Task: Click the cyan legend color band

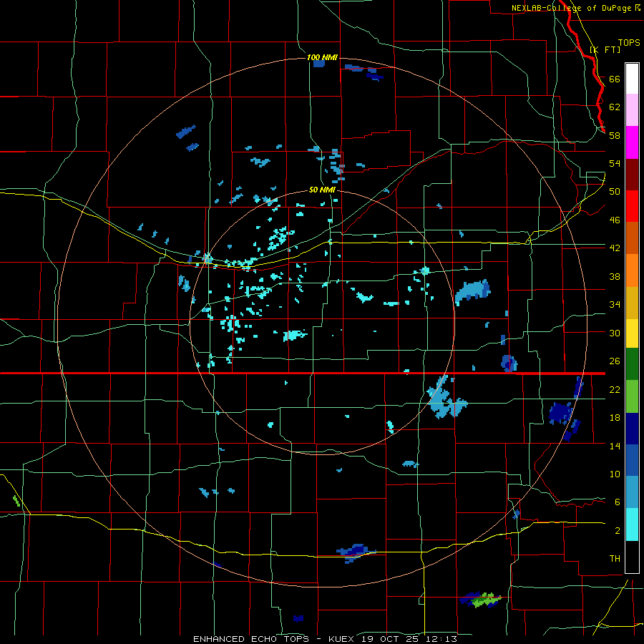Action: [x=632, y=525]
